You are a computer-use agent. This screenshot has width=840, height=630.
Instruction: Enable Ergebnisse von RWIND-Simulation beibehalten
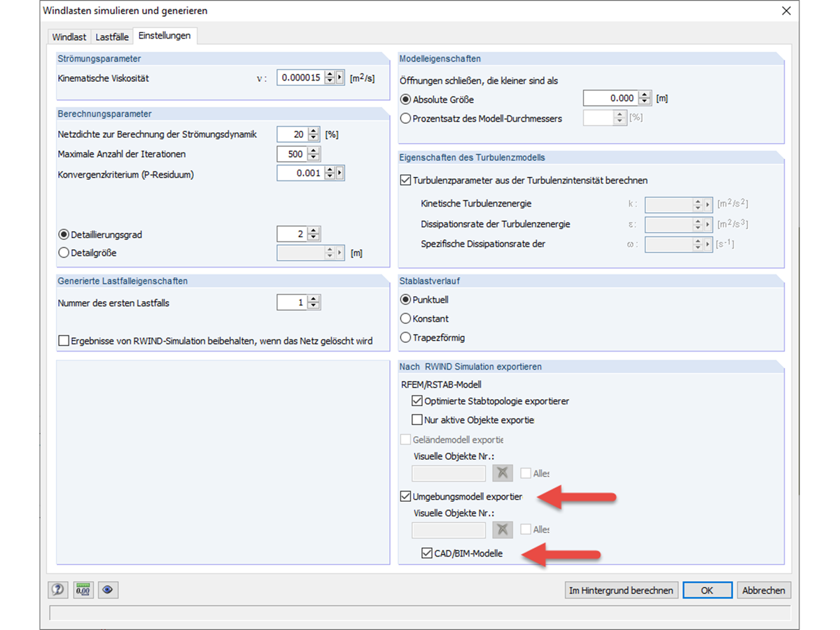[64, 341]
